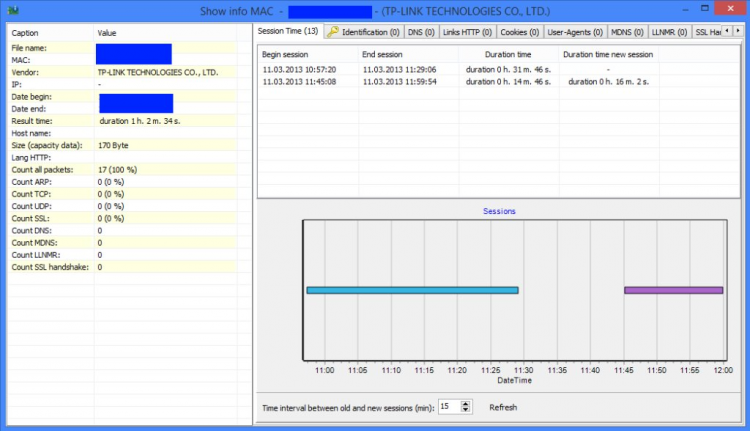This screenshot has height=431, width=750.
Task: Select the Count DNS row
Action: tap(122, 231)
